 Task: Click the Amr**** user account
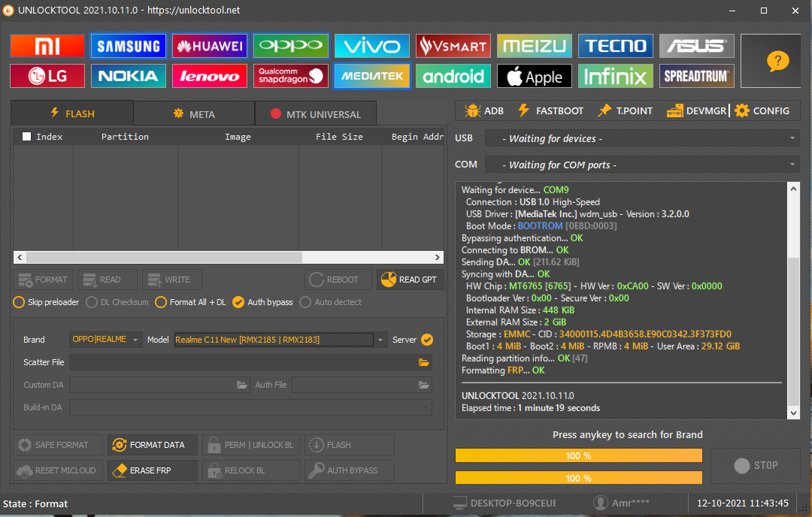click(622, 503)
